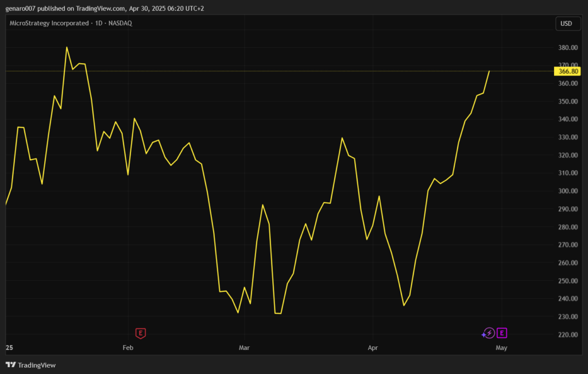Screen dimensions: 588x374
Task: Click the Feb label on the time axis
Action: [127, 348]
